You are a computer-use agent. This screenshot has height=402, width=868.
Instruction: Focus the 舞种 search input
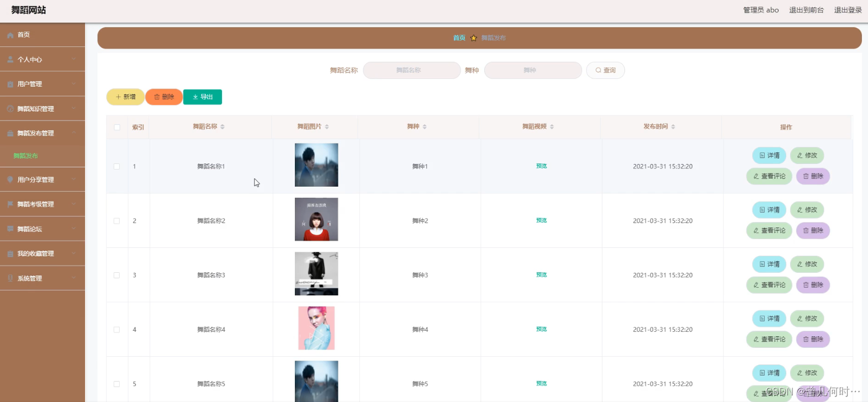click(x=533, y=70)
